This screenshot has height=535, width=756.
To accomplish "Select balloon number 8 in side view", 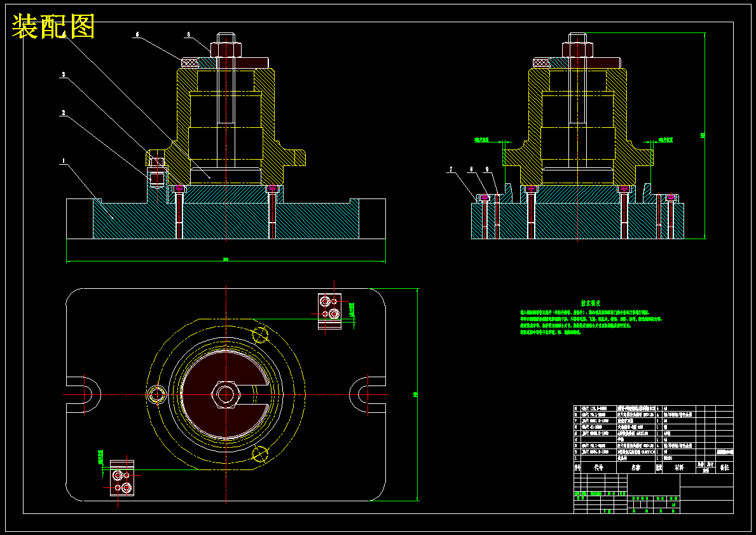I will click(x=471, y=169).
